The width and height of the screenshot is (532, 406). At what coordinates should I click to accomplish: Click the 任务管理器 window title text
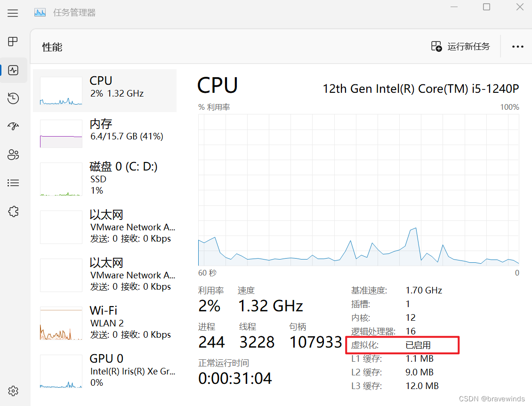pos(74,13)
